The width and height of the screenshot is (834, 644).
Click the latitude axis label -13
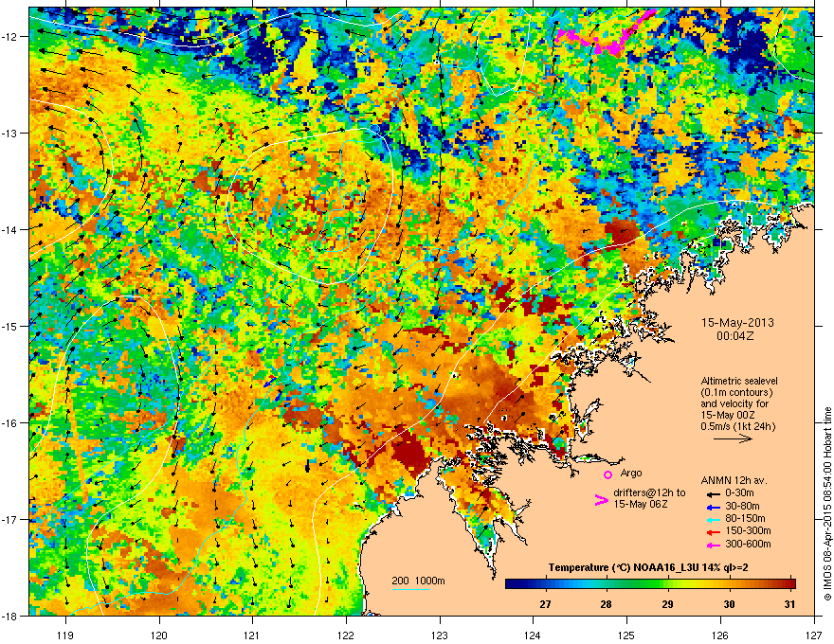tap(9, 133)
